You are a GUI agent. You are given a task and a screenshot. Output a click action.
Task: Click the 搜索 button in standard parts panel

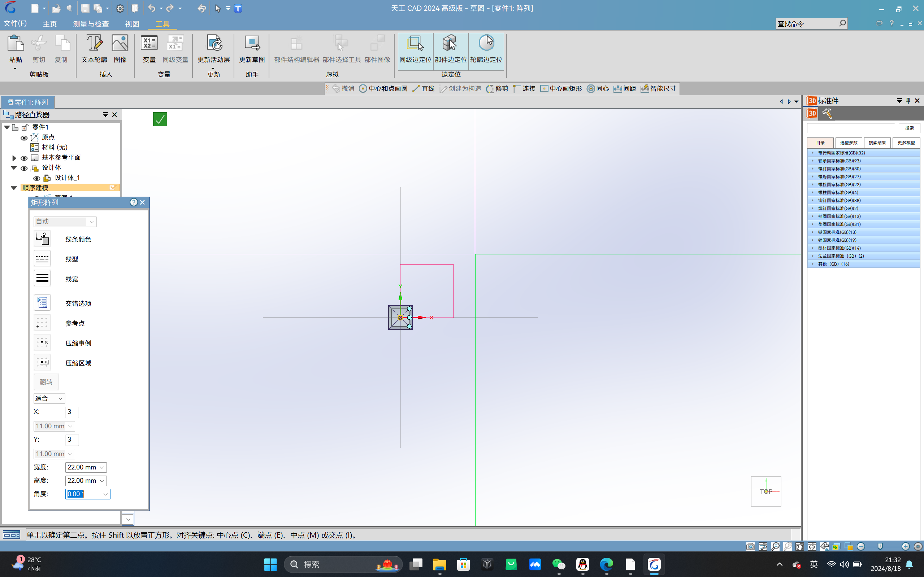pos(910,128)
